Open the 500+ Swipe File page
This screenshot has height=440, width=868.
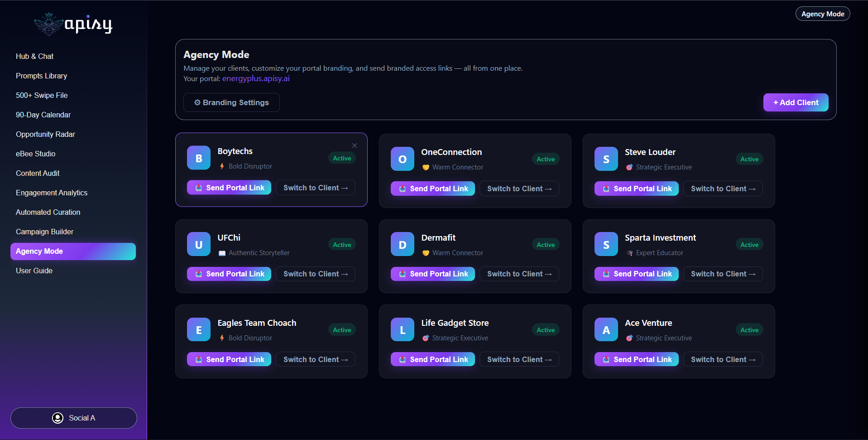[73, 95]
